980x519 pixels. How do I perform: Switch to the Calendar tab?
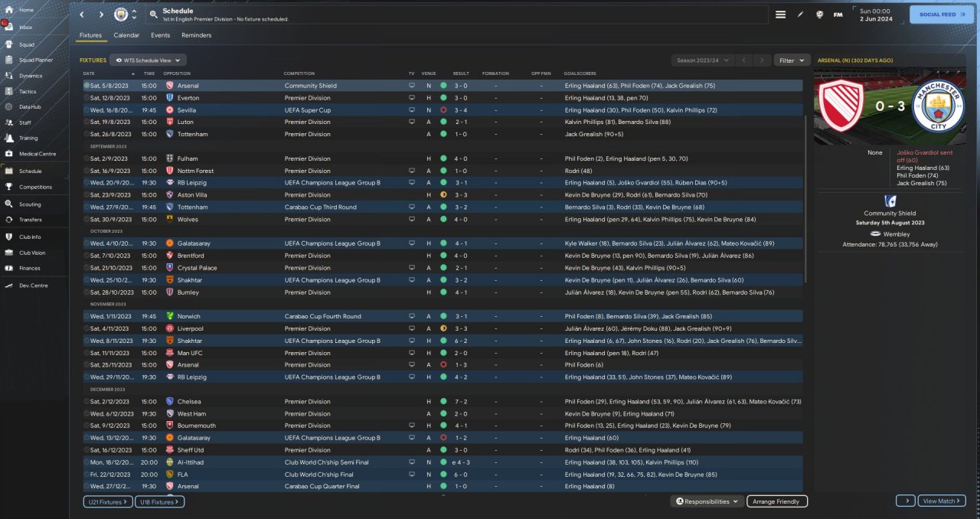point(126,35)
